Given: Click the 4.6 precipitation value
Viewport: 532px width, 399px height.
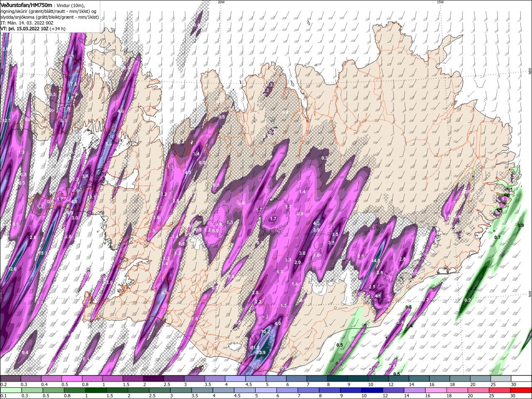Looking at the screenshot, I should click(121, 111).
